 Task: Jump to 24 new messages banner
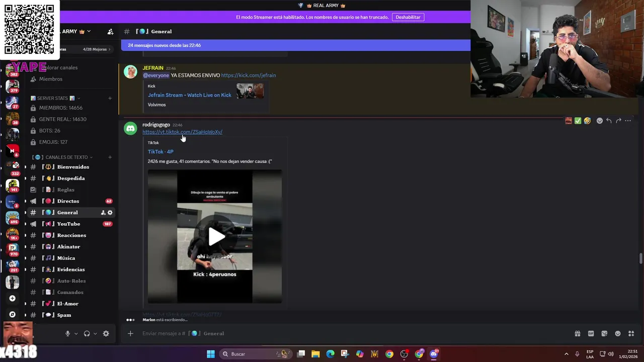[295, 45]
